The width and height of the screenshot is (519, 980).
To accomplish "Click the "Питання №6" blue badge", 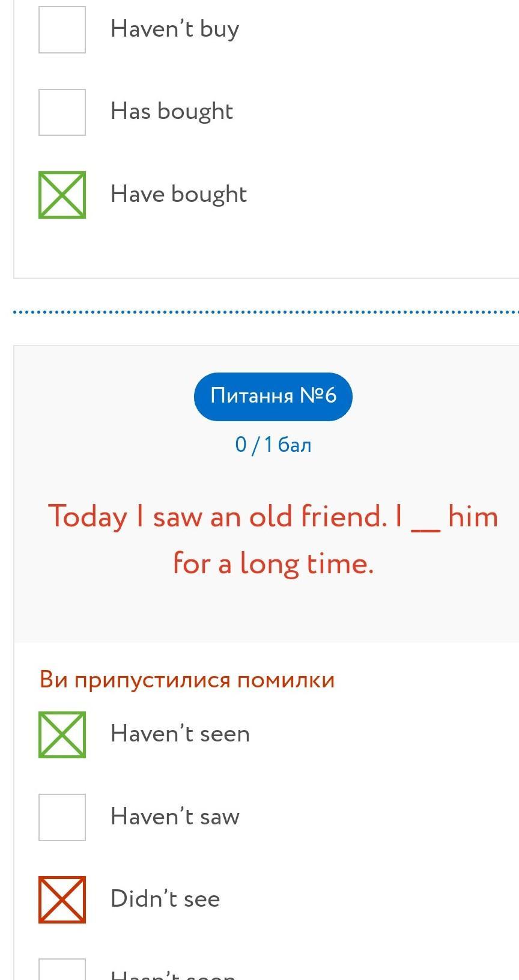I will tap(273, 396).
